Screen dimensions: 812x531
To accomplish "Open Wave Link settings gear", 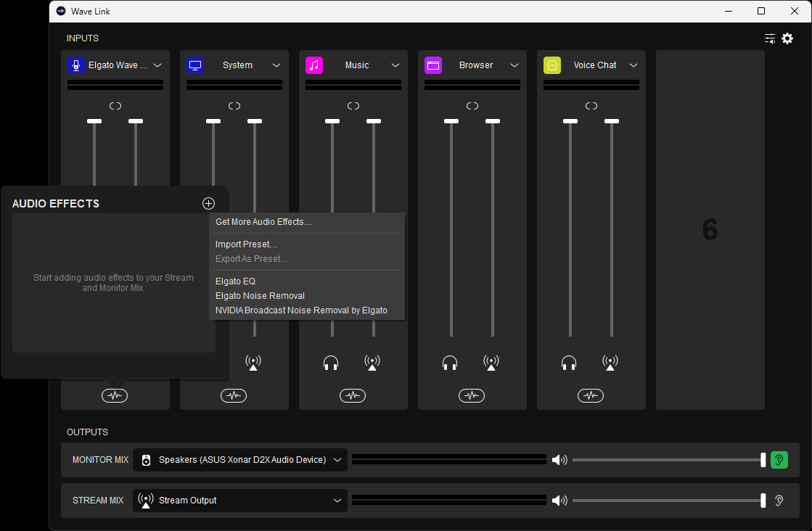I will click(787, 38).
